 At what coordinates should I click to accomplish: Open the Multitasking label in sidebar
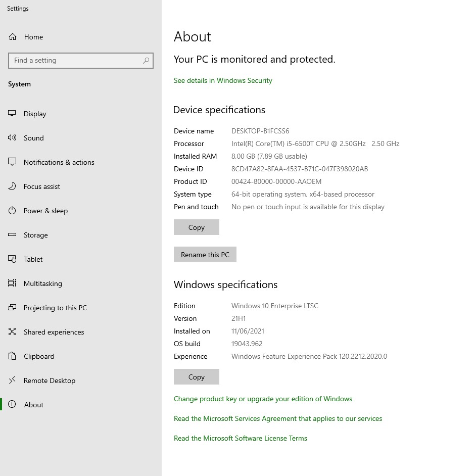pyautogui.click(x=43, y=283)
